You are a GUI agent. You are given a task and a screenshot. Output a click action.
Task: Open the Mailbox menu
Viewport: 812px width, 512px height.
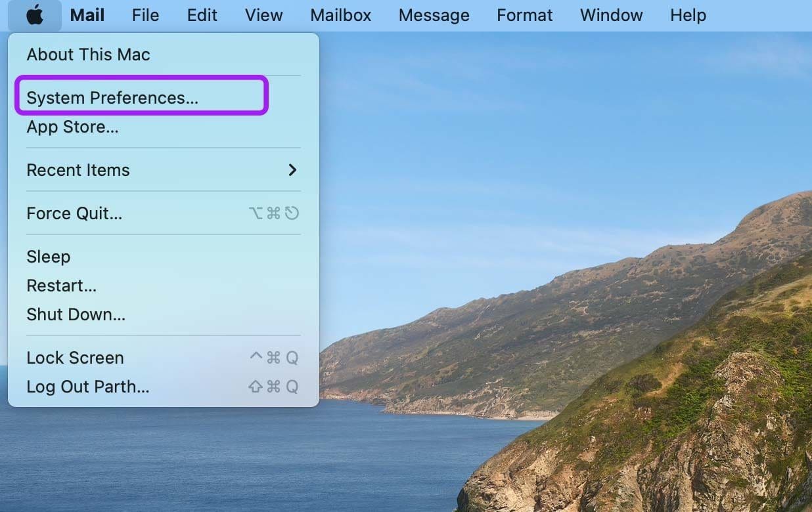(x=341, y=15)
